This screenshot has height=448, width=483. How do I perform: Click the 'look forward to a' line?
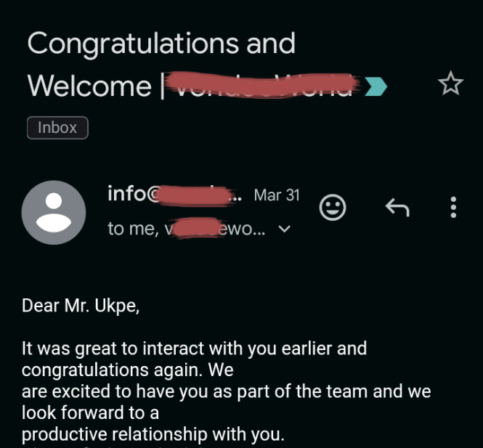click(90, 414)
